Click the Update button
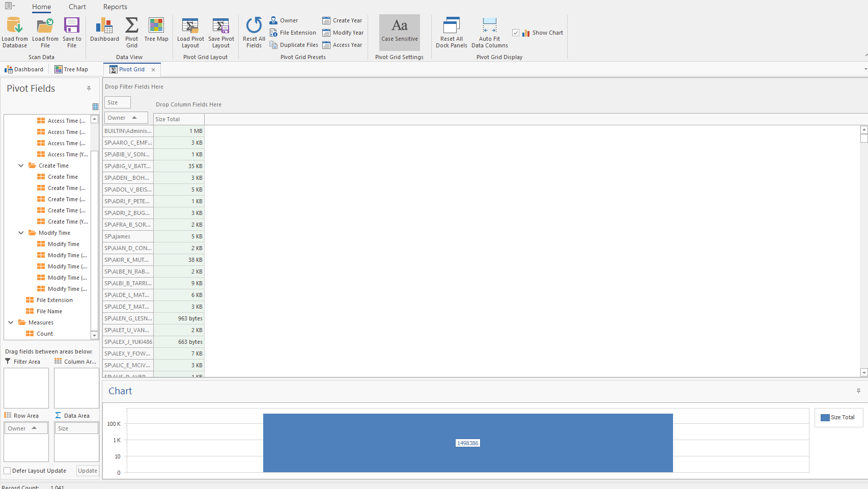This screenshot has width=868, height=489. point(88,471)
